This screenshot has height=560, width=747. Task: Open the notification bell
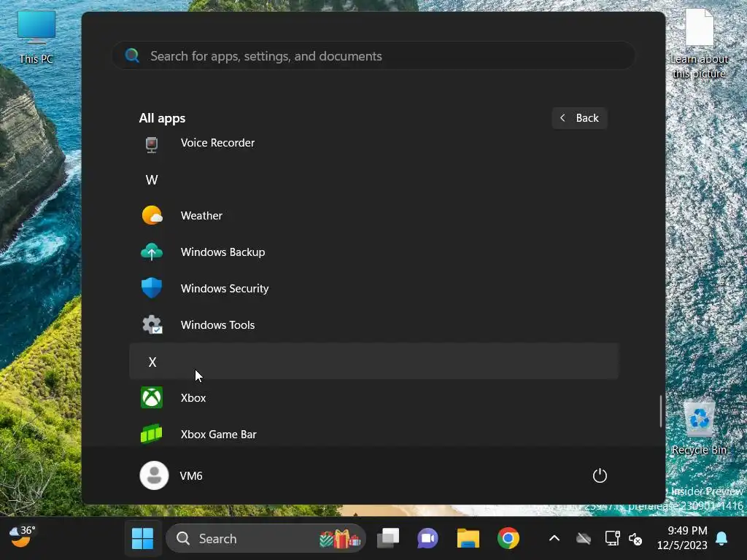[721, 539]
